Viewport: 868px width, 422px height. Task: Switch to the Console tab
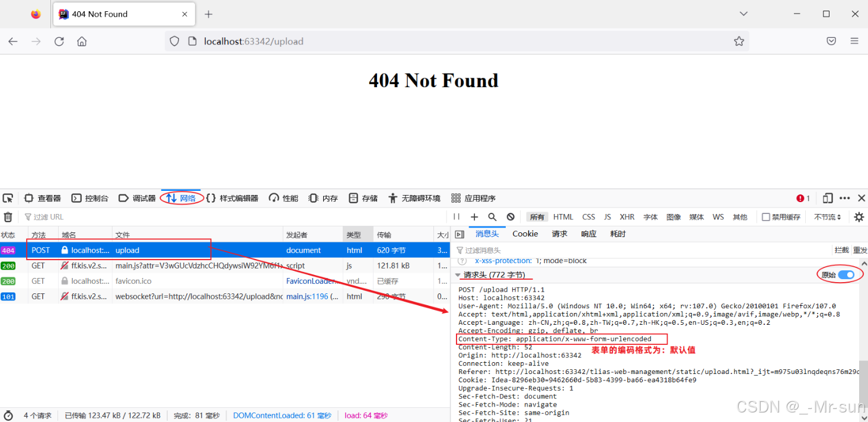(x=90, y=198)
